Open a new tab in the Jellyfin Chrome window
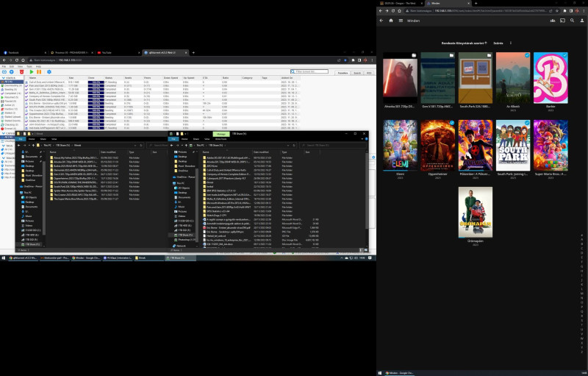 tap(476, 4)
